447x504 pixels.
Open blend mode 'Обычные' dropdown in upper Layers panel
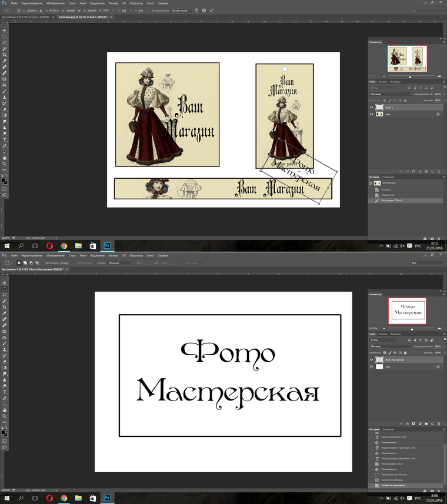point(391,94)
